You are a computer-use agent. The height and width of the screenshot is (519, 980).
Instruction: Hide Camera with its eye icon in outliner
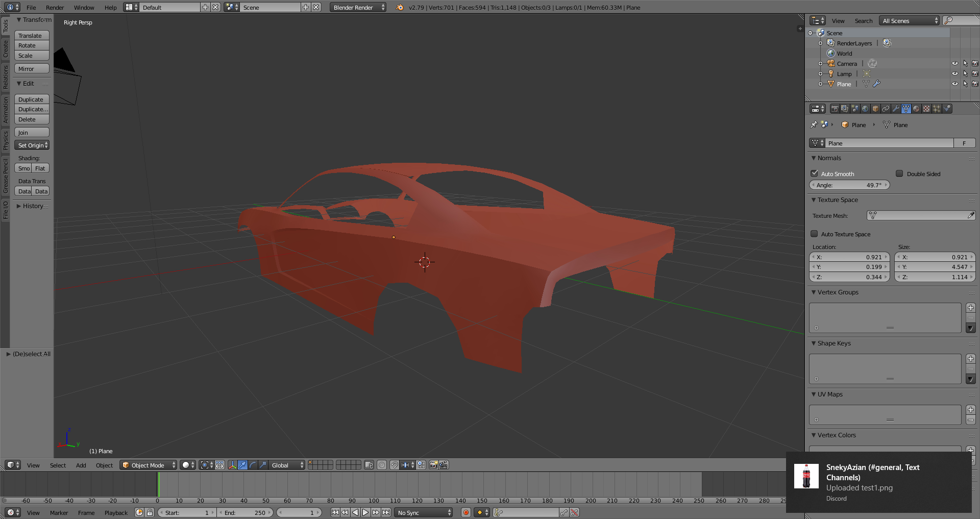click(x=955, y=63)
